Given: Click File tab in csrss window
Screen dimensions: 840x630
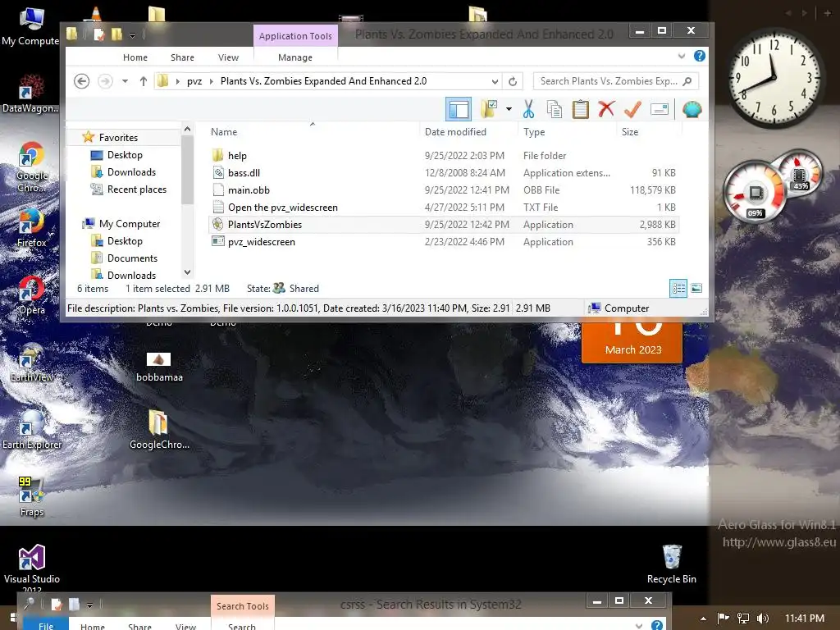Looking at the screenshot, I should point(46,625).
